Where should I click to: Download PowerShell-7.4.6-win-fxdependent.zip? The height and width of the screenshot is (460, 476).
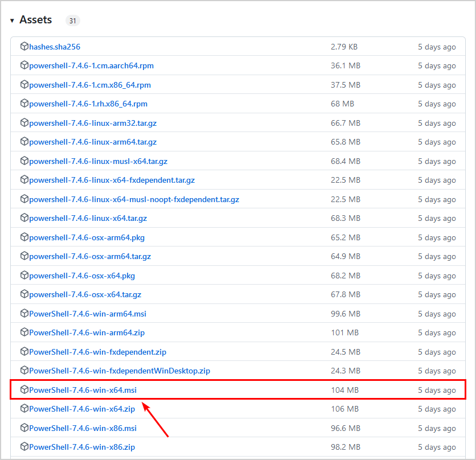click(x=98, y=352)
